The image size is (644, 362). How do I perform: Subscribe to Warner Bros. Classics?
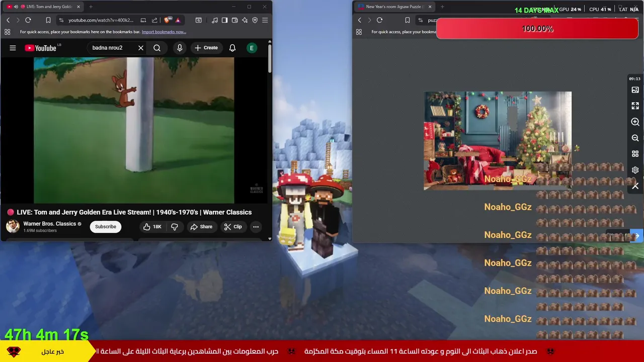(x=106, y=226)
